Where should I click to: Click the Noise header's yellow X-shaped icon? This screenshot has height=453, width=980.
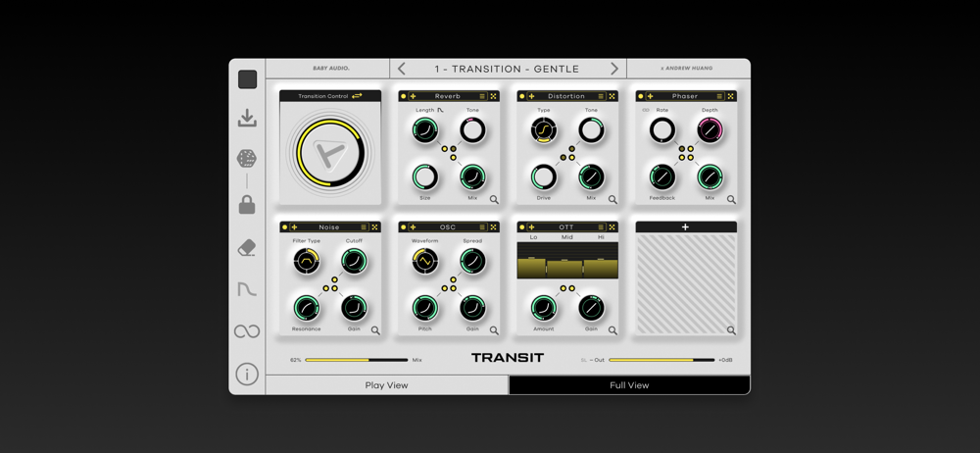coord(374,227)
